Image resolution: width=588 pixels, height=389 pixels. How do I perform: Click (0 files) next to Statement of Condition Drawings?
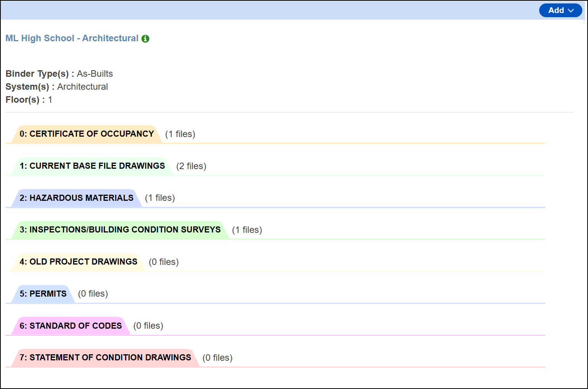pyautogui.click(x=217, y=358)
